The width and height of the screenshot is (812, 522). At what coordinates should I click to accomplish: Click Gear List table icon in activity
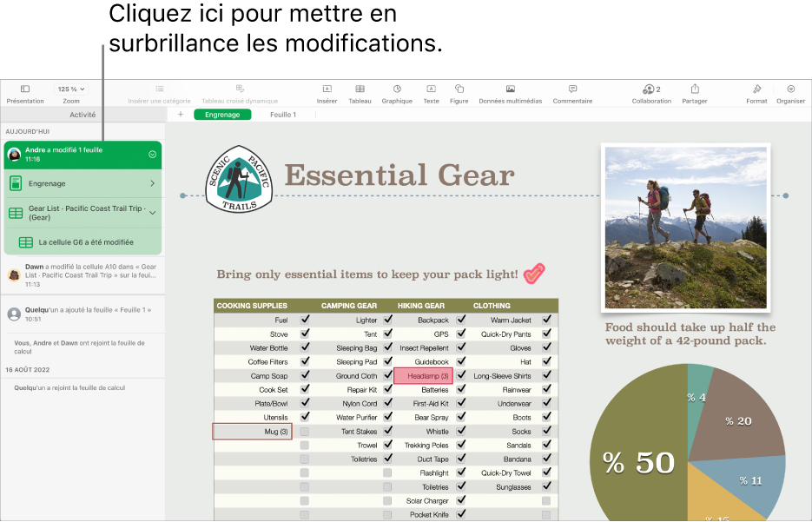(x=16, y=213)
